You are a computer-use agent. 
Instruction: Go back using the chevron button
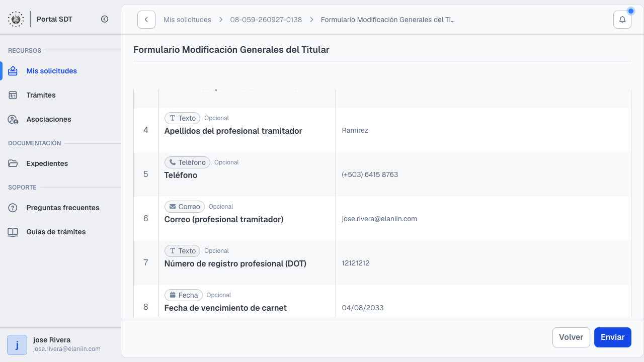pyautogui.click(x=146, y=20)
